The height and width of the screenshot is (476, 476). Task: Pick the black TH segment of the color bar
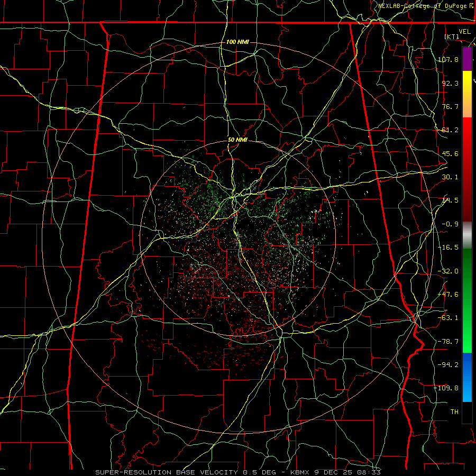tap(467, 413)
